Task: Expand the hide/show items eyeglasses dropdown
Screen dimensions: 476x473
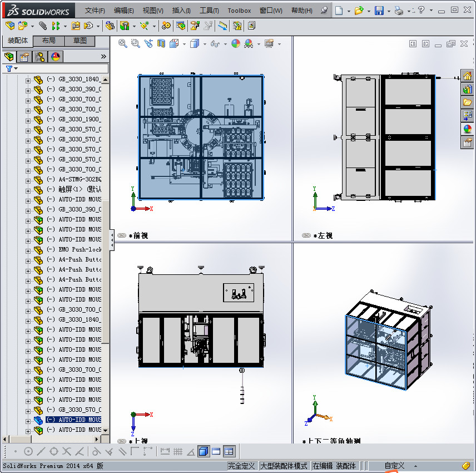Action: (x=225, y=43)
